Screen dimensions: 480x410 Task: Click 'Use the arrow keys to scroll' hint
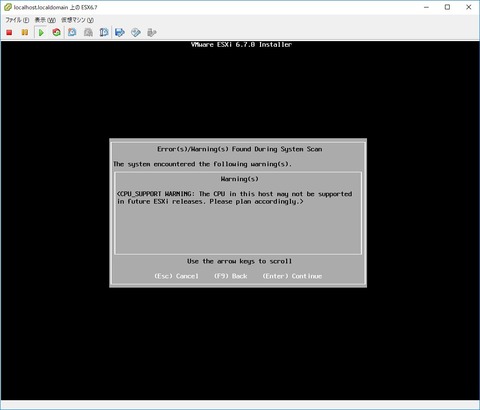(x=239, y=261)
